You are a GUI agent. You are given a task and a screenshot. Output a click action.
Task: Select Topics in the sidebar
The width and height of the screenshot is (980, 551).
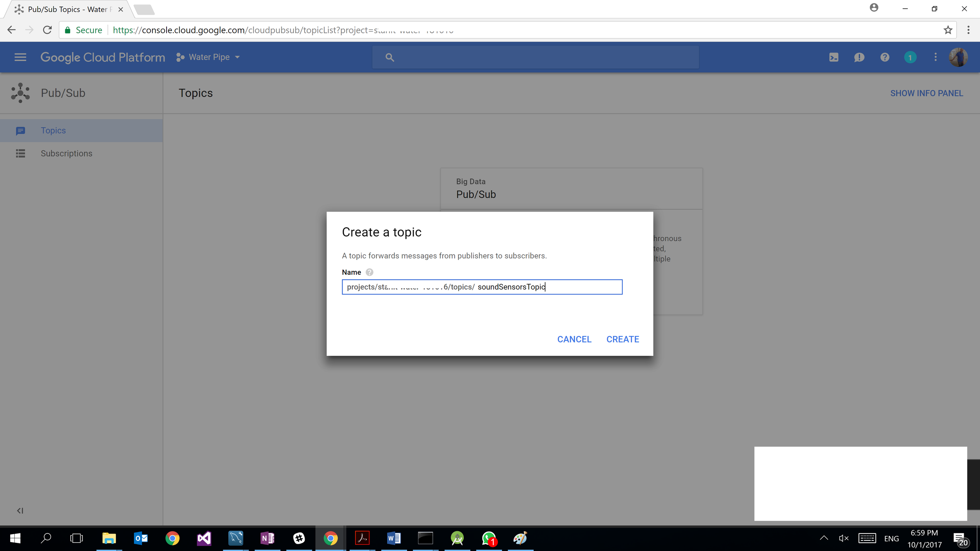pyautogui.click(x=53, y=131)
